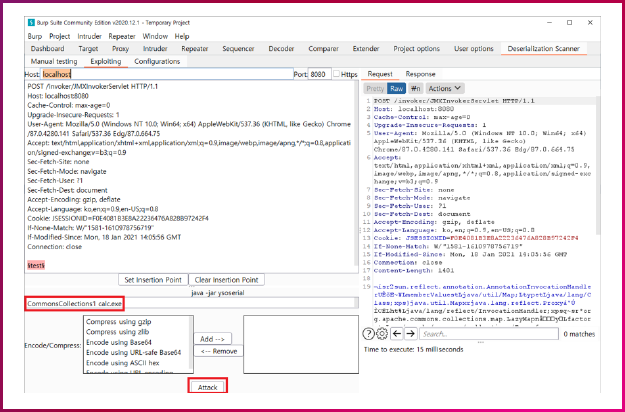Viewport: 625px width, 412px height.
Task: Click the request viewer vertical scrollbar
Action: click(597, 165)
